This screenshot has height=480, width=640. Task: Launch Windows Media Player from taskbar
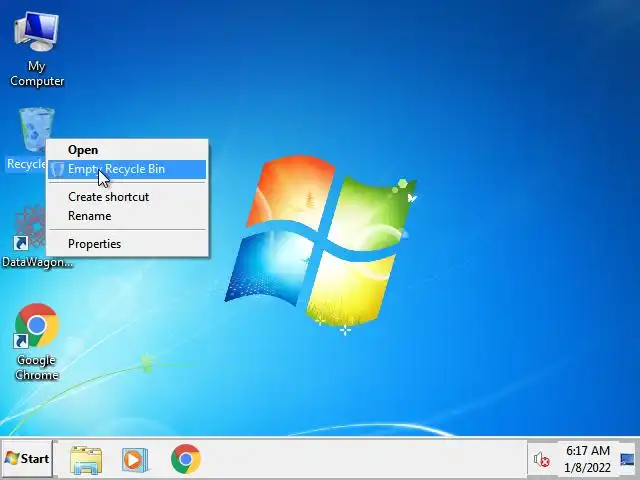135,460
